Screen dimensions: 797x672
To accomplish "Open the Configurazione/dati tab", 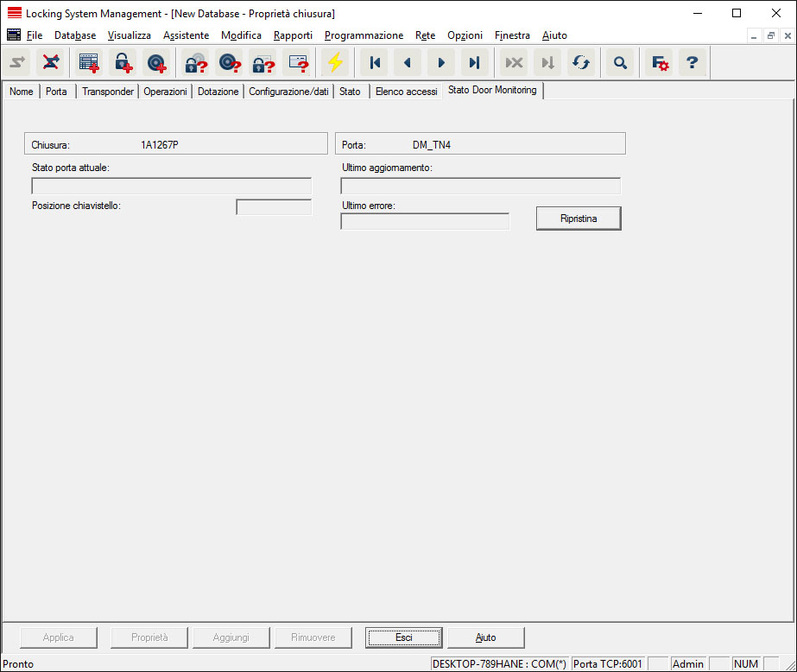I will pos(288,92).
